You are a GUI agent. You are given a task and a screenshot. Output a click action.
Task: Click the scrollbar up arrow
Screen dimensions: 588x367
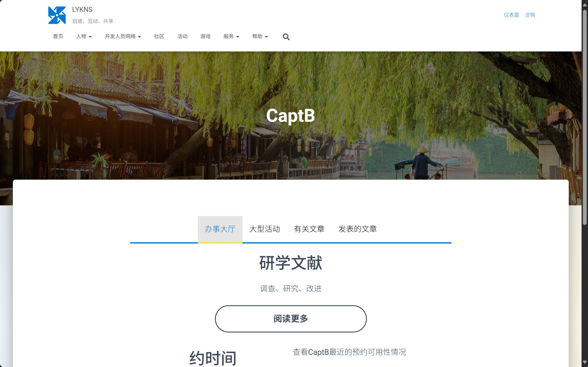[x=585, y=4]
